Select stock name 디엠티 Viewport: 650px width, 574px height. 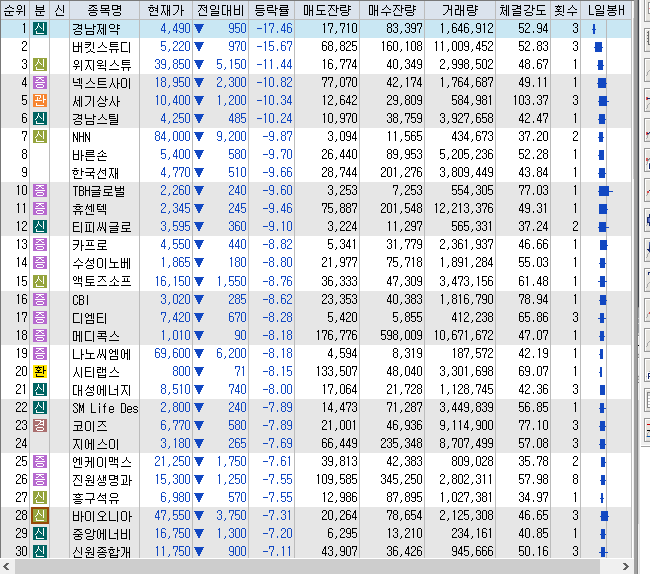point(90,318)
